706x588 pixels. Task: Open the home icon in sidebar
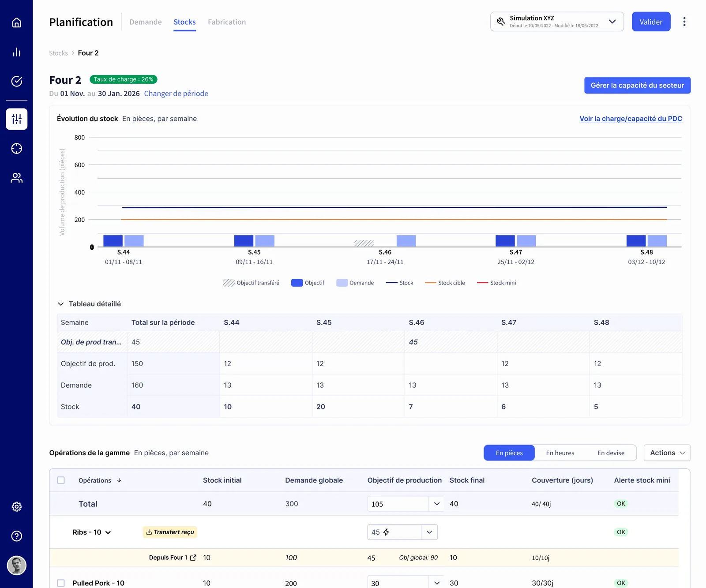(x=16, y=22)
